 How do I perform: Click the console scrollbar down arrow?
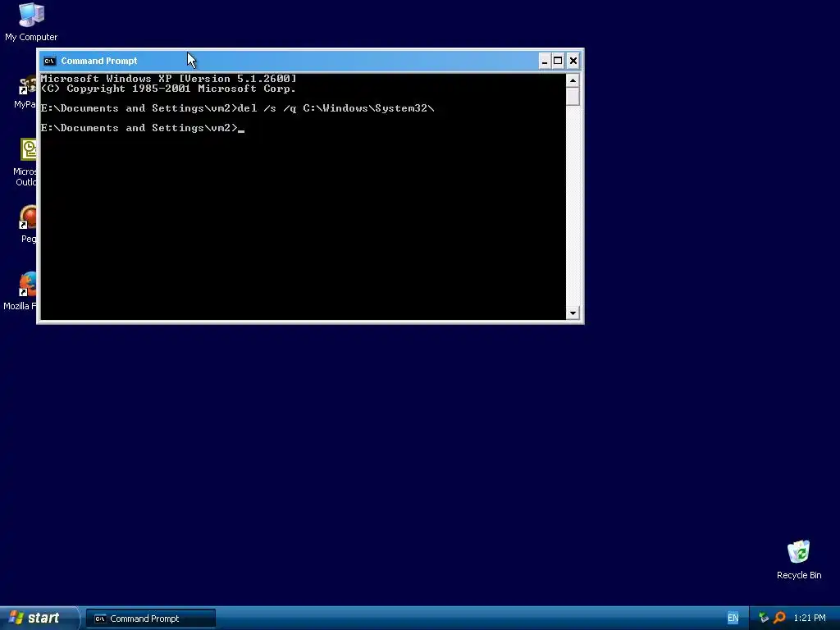573,313
